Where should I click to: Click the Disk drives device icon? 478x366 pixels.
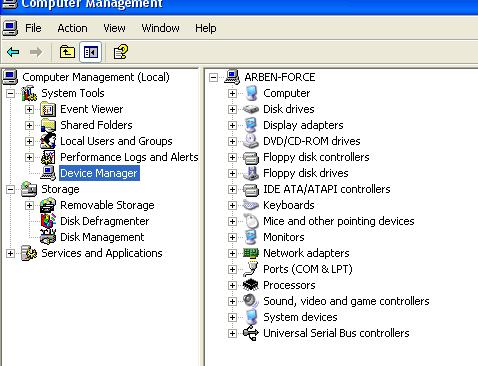pos(251,109)
